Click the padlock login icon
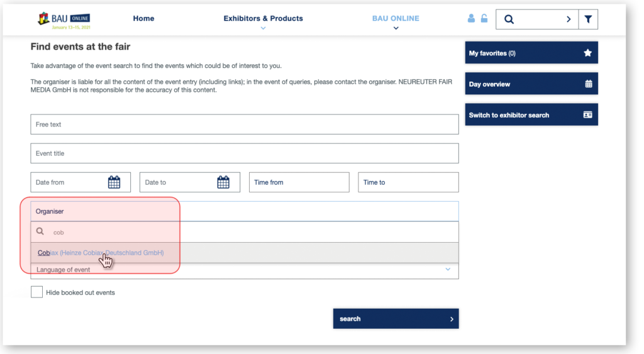644x354 pixels. pos(484,19)
